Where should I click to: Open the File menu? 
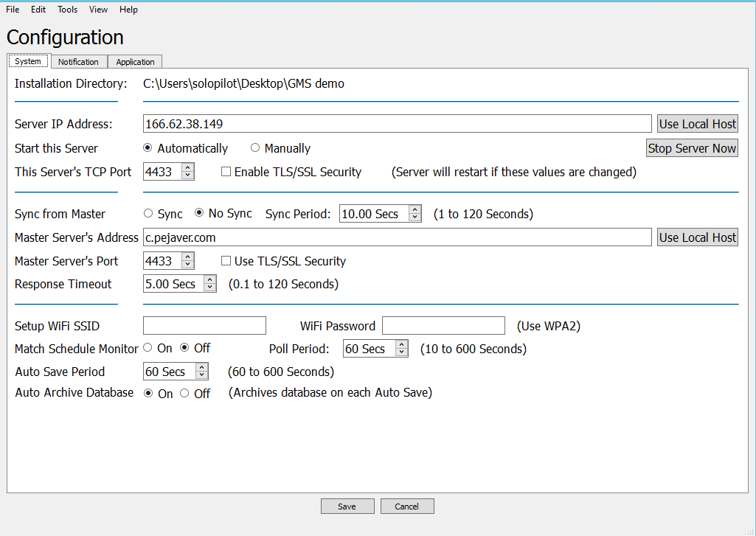[x=13, y=10]
